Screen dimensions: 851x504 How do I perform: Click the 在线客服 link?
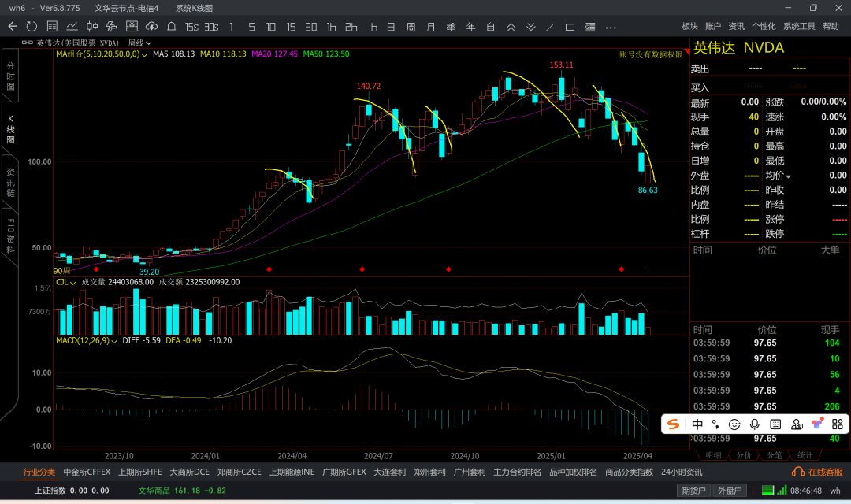[x=825, y=472]
